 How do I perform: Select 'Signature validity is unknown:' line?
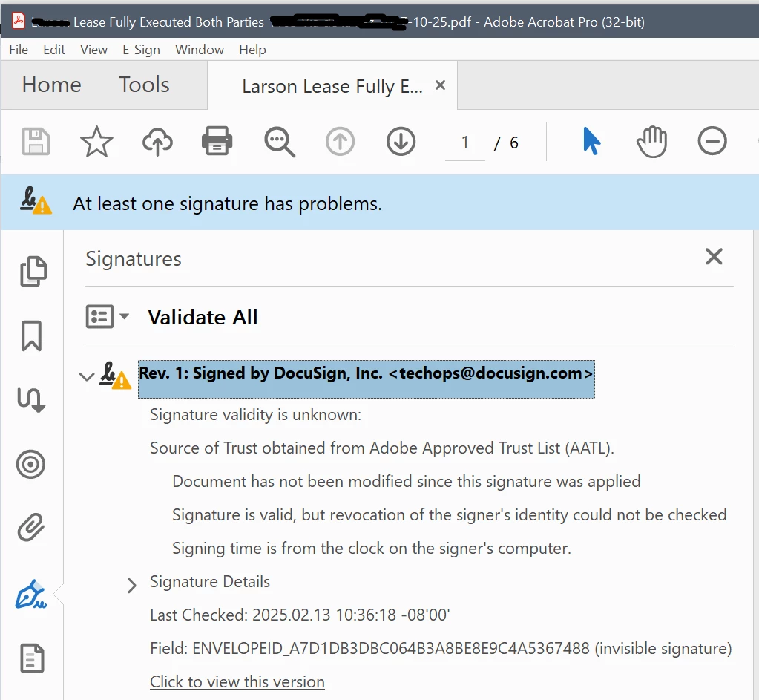255,415
